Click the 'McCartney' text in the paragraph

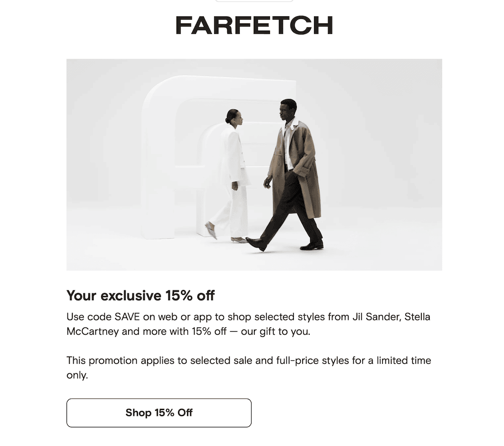pyautogui.click(x=93, y=331)
